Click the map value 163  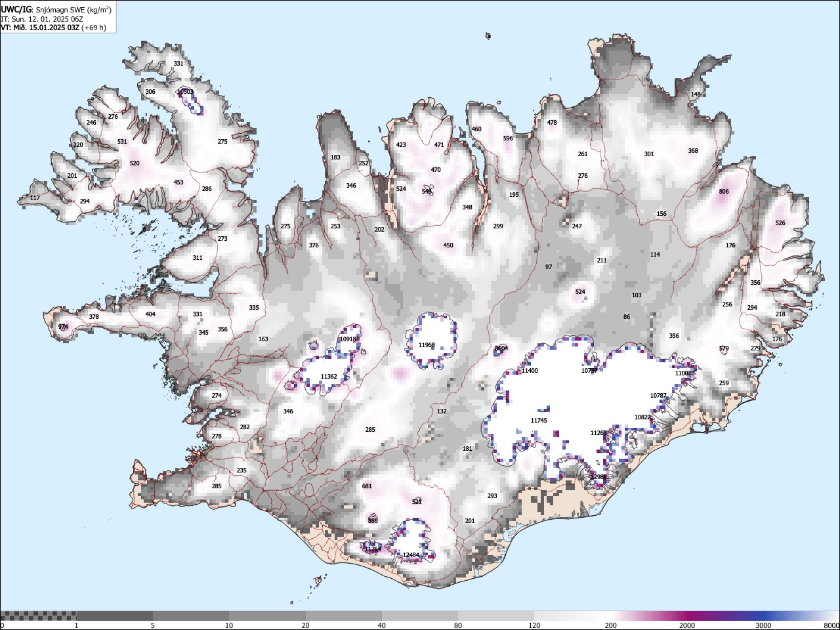click(263, 339)
